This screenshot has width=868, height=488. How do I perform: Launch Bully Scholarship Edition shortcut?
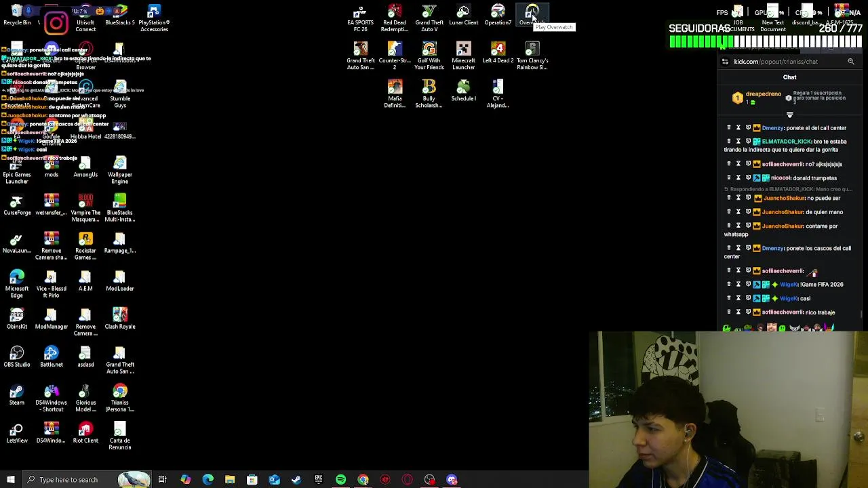(429, 94)
